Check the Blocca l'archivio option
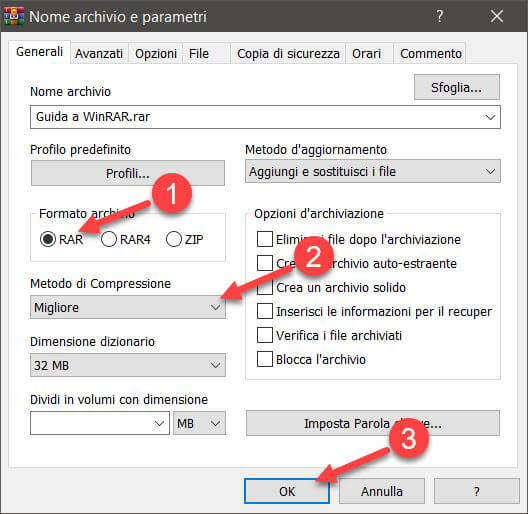The image size is (528, 514). pyautogui.click(x=265, y=359)
